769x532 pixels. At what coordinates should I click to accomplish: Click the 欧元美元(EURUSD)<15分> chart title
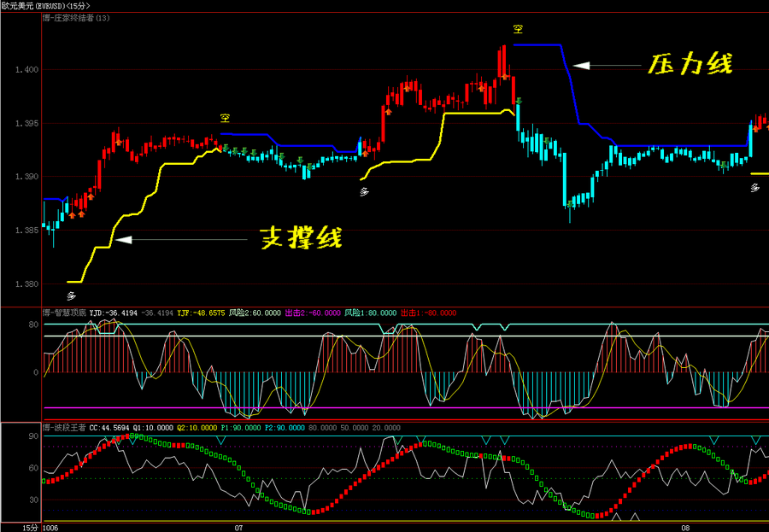[x=45, y=5]
